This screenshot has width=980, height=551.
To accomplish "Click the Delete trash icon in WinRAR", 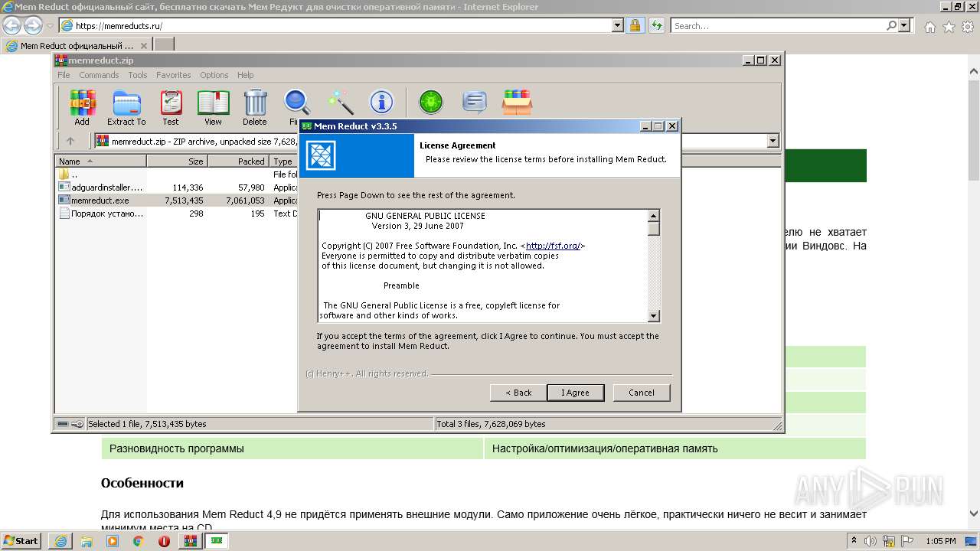I will pyautogui.click(x=255, y=108).
